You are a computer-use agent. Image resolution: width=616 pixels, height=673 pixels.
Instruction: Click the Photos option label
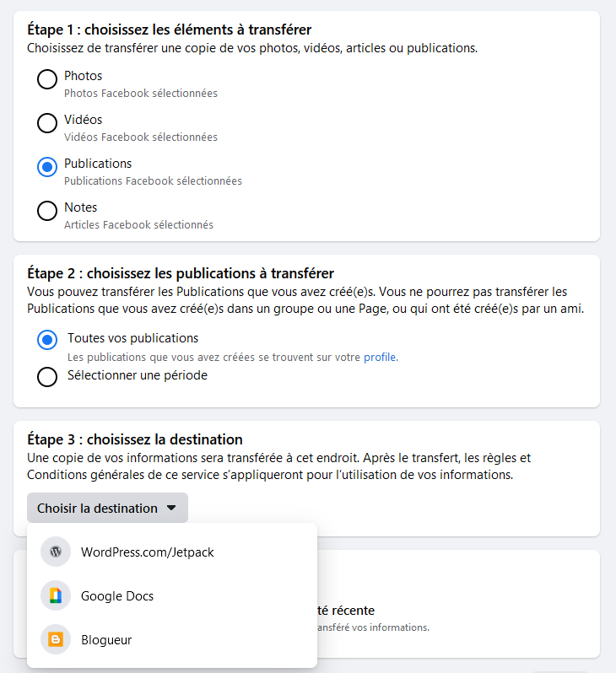click(x=83, y=76)
